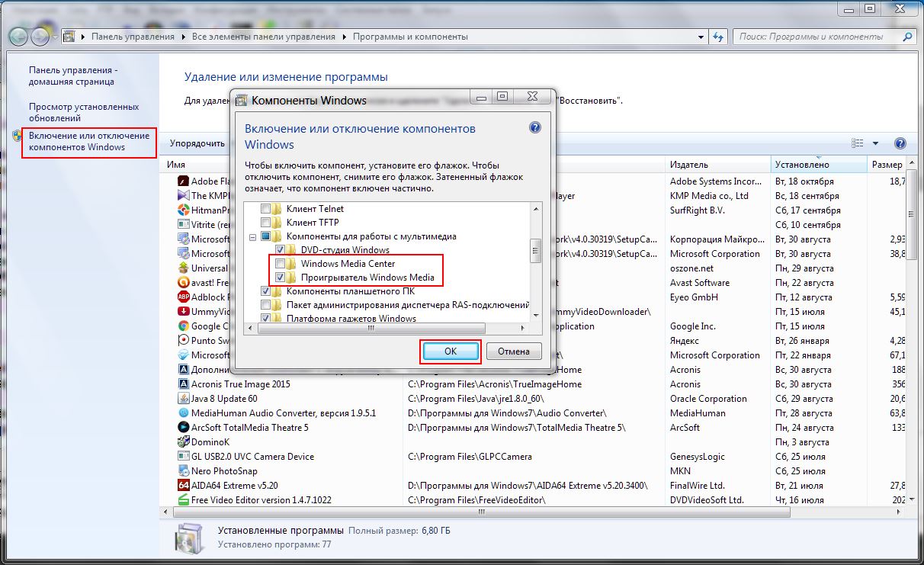924x565 pixels.
Task: Select the Vitrite entry icon
Action: pos(183,225)
